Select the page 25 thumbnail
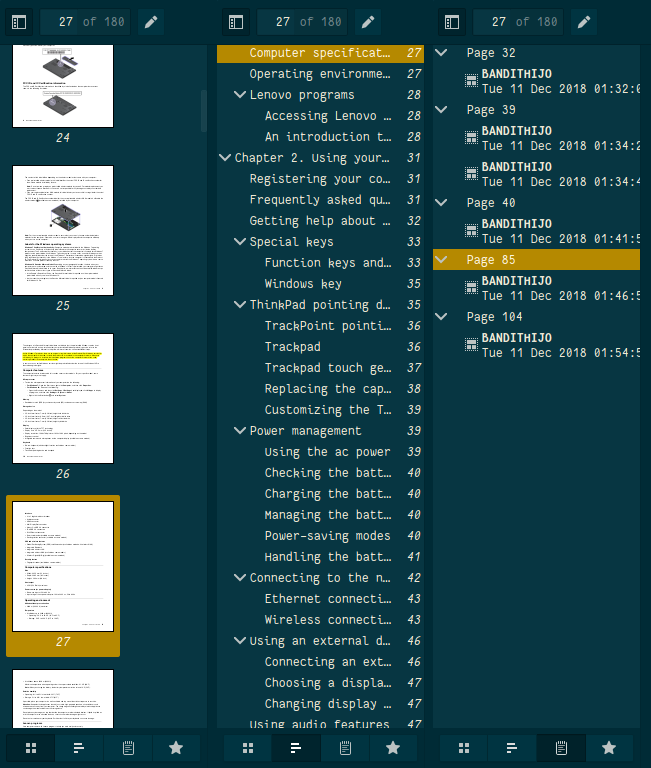The height and width of the screenshot is (768, 651). 63,231
